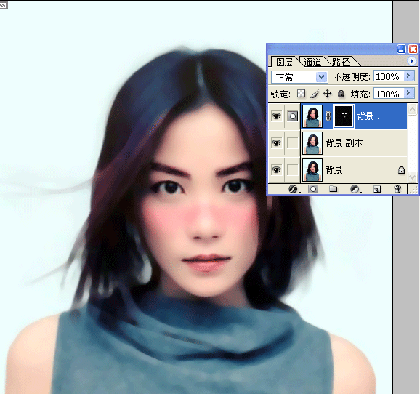Minimize the layers palette window
Viewport: 420px width, 394px height.
[x=401, y=49]
